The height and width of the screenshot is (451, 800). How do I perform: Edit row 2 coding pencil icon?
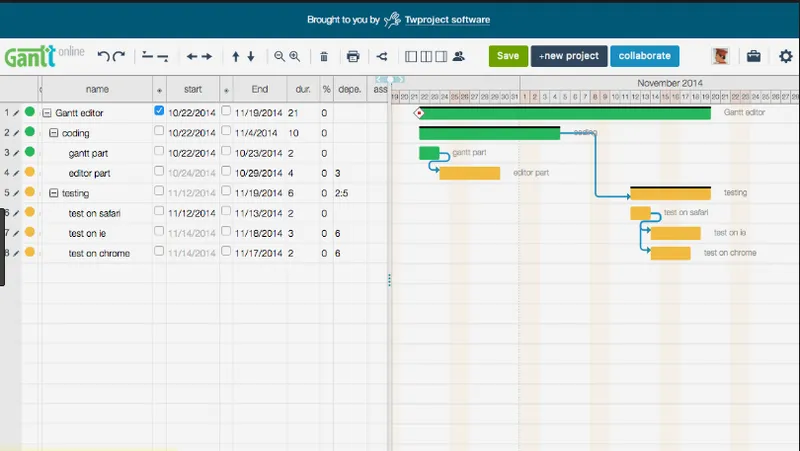(x=16, y=133)
